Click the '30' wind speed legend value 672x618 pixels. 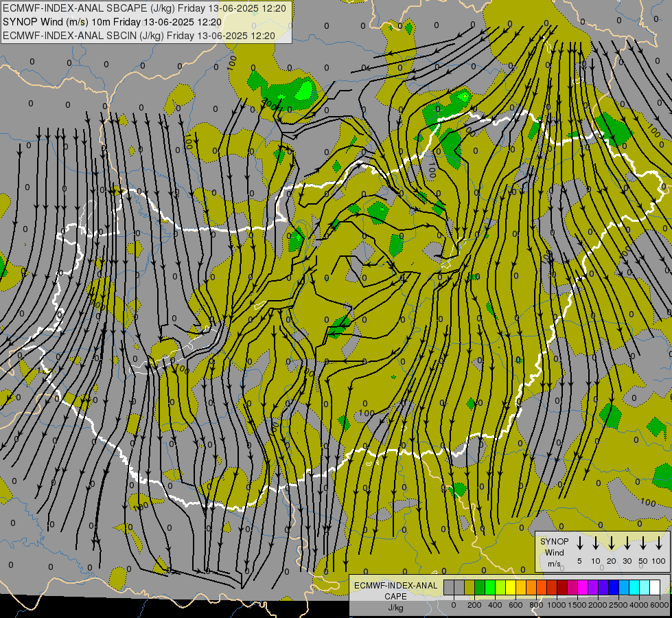click(x=627, y=561)
